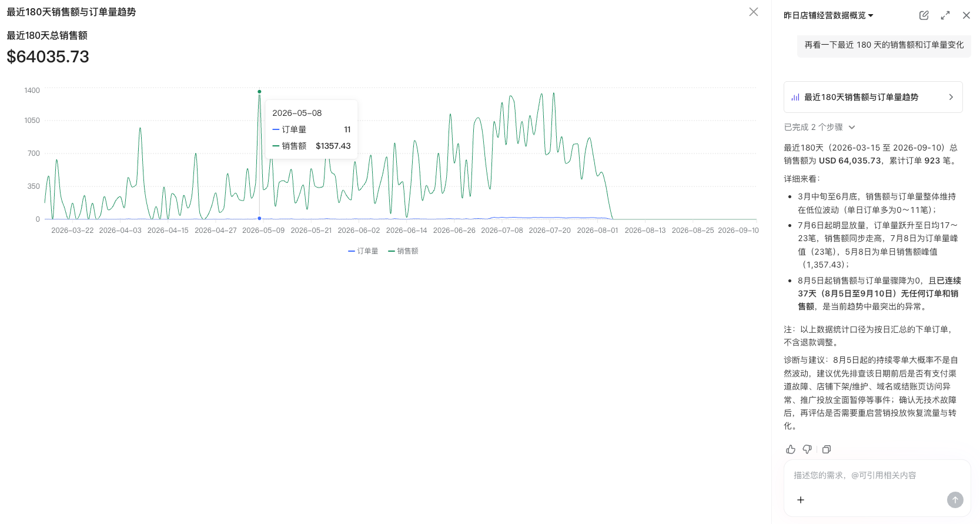Open the 昨日店铺经营数据概览 conversation dropdown
Screen dimensions: 980x524
[828, 15]
